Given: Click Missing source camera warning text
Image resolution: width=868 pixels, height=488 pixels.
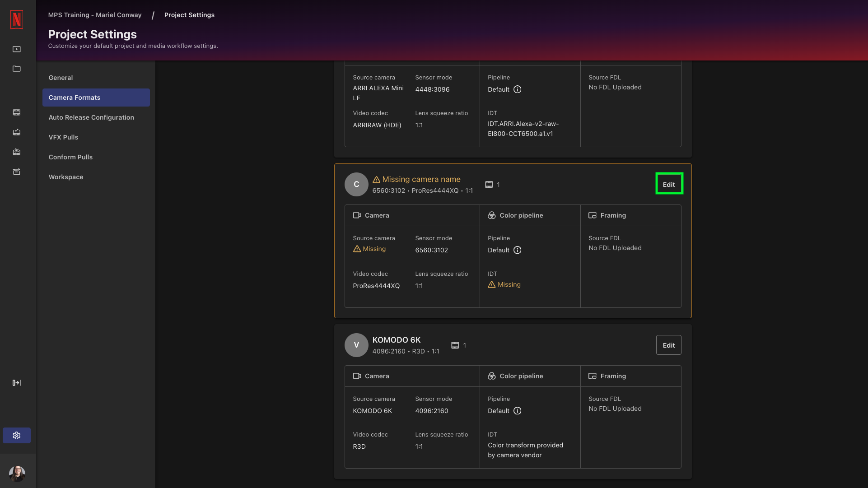Looking at the screenshot, I should [x=374, y=249].
